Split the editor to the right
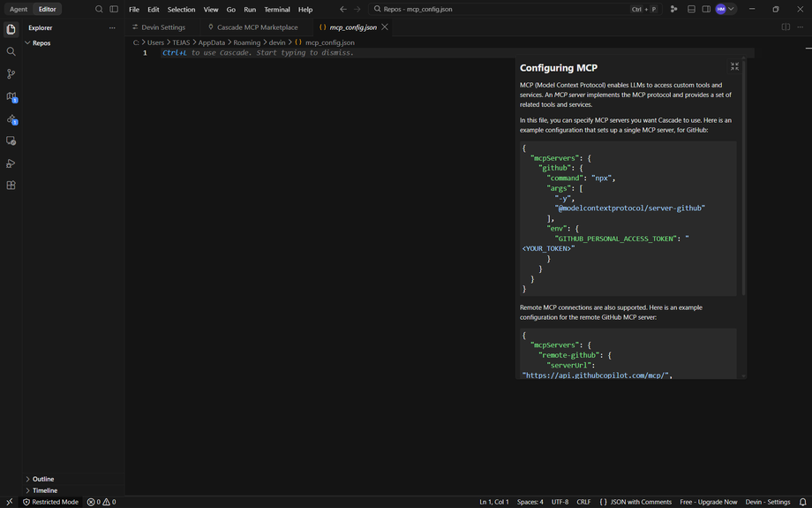 [786, 27]
